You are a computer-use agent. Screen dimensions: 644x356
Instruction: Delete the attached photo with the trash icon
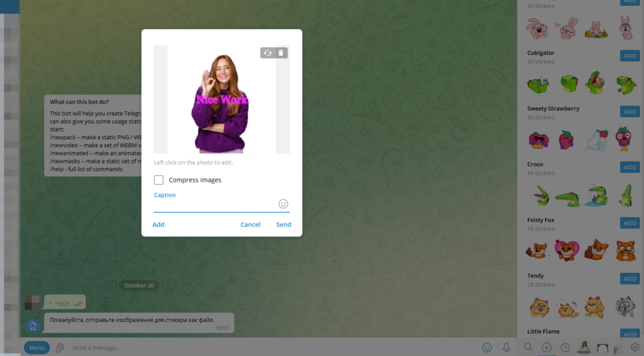pos(281,53)
